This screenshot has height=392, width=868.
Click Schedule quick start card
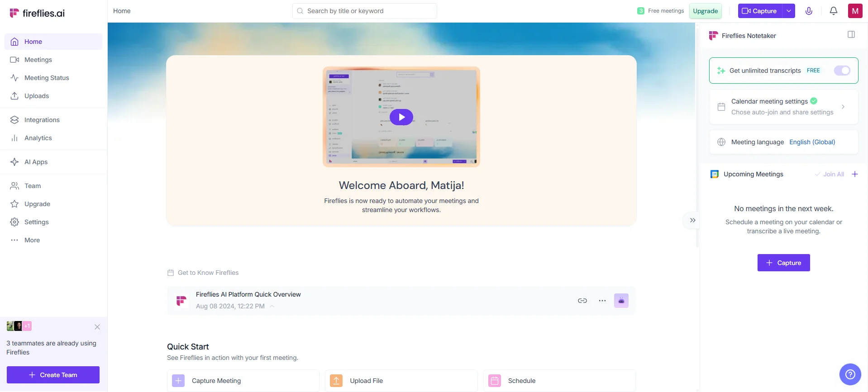(x=559, y=381)
